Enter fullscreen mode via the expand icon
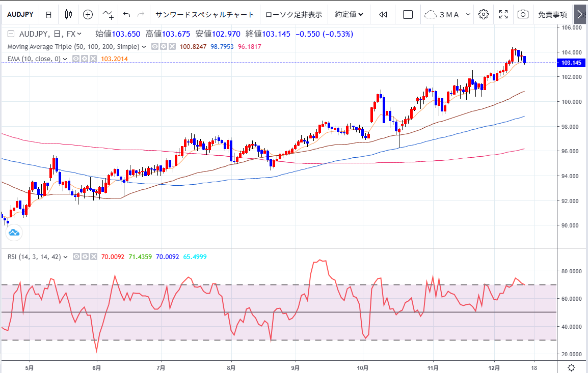 coord(503,14)
